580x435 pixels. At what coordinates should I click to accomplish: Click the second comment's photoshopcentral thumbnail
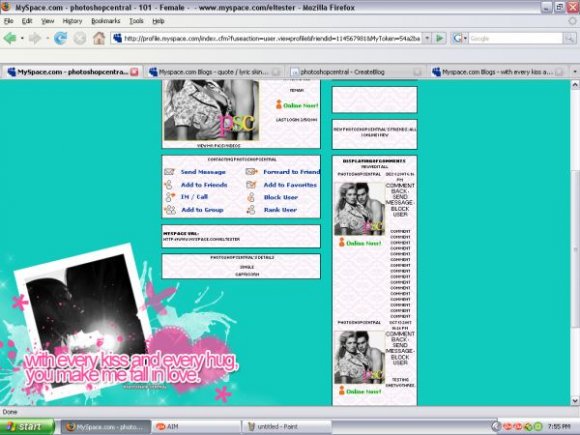(x=360, y=357)
